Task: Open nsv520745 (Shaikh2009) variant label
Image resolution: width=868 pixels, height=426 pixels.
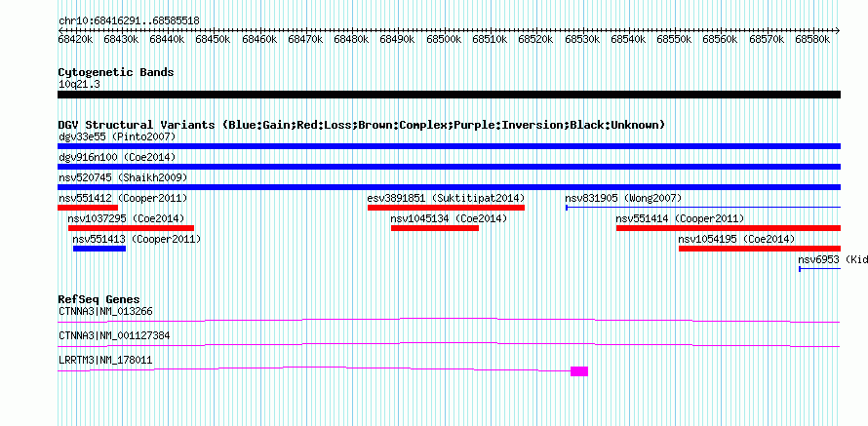Action: click(123, 177)
